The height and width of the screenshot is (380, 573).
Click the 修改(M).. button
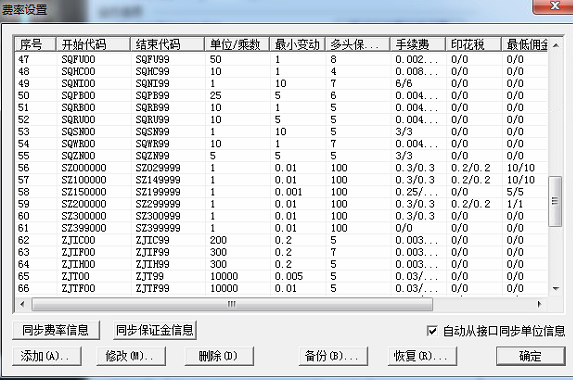[x=131, y=356]
